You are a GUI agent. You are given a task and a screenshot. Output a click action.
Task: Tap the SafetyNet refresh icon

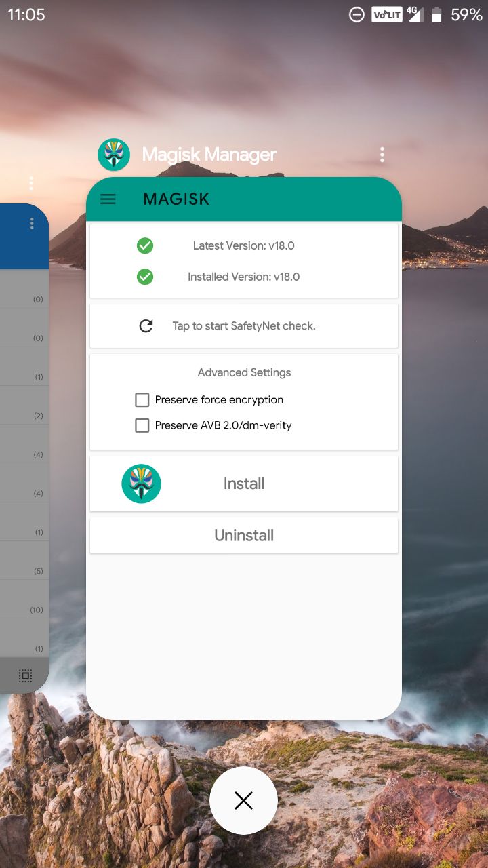pyautogui.click(x=146, y=326)
